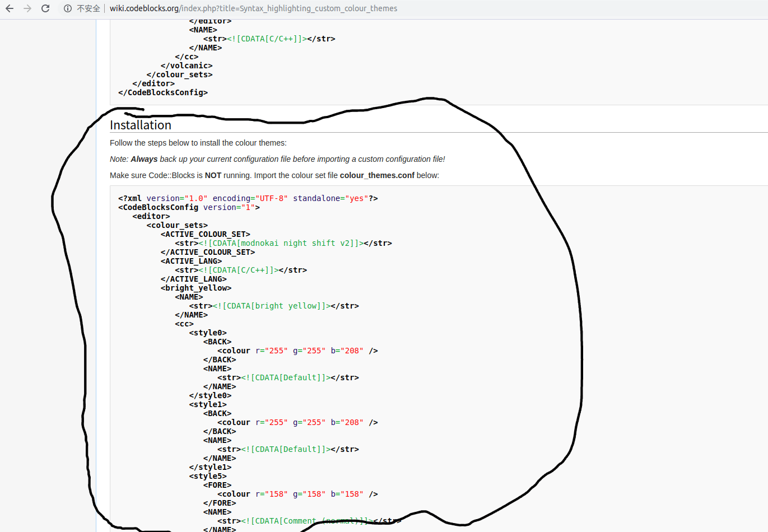This screenshot has width=768, height=532.
Task: Click the closing colour_sets tag
Action: tap(179, 74)
